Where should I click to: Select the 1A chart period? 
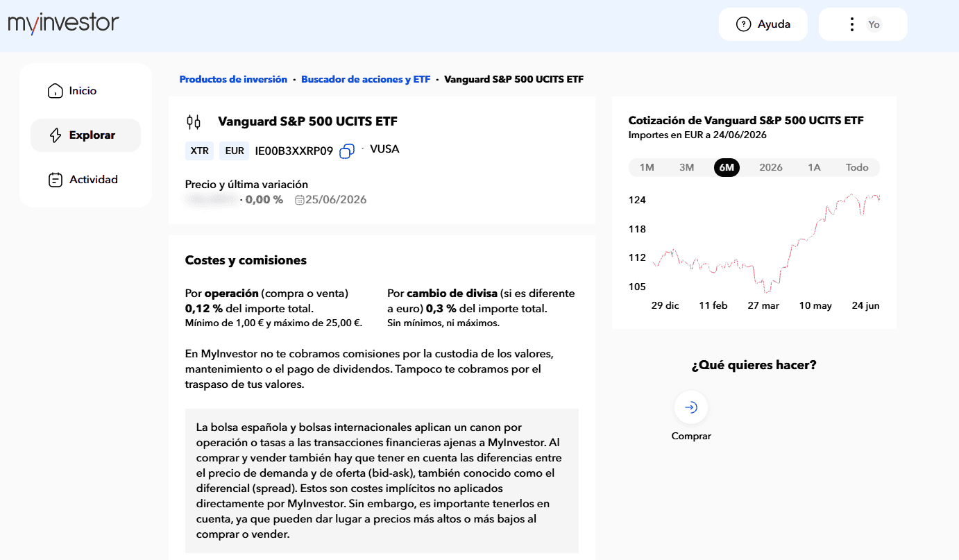[814, 167]
